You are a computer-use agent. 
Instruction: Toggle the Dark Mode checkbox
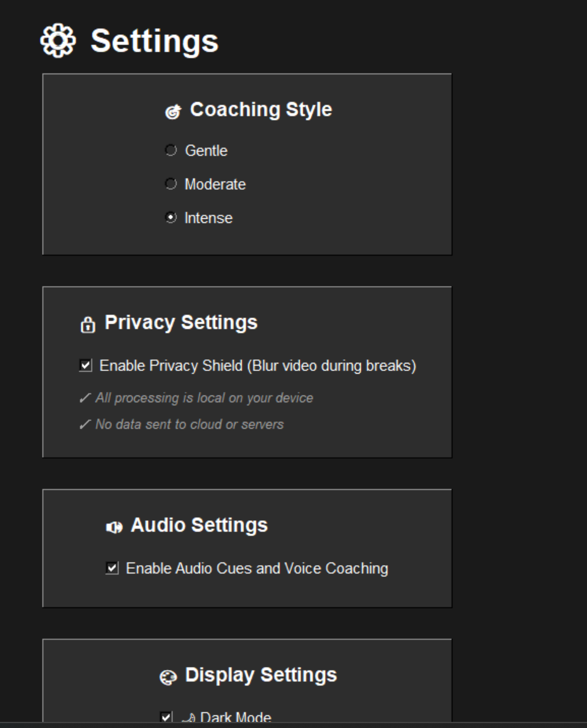click(x=166, y=717)
